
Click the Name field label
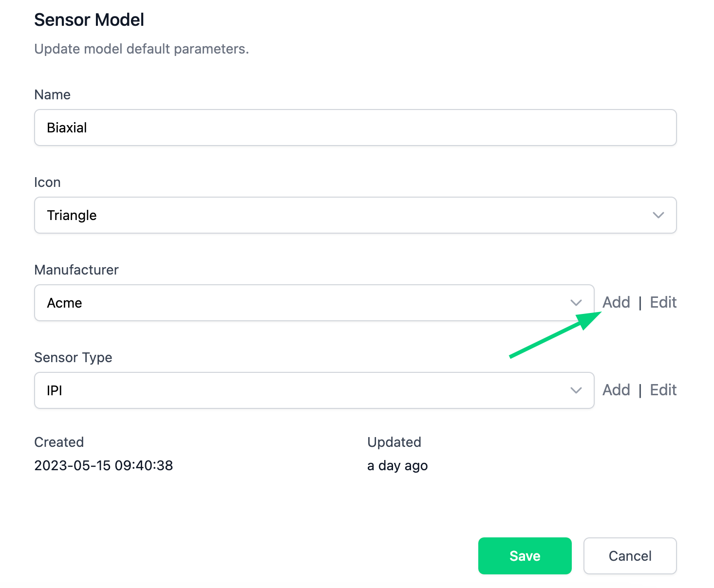[52, 94]
